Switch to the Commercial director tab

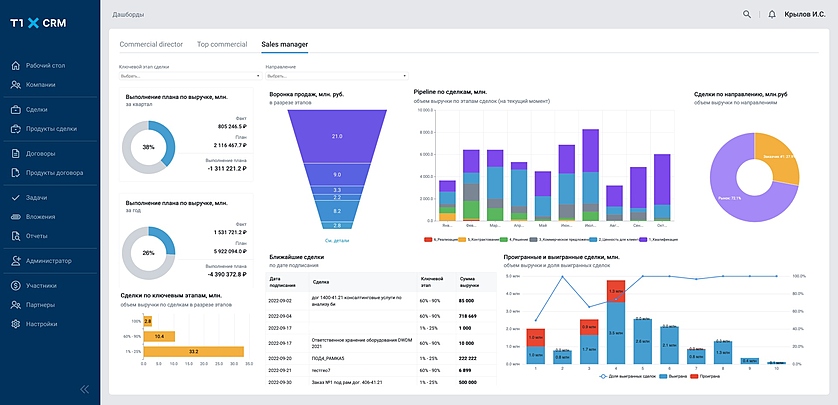coord(151,45)
